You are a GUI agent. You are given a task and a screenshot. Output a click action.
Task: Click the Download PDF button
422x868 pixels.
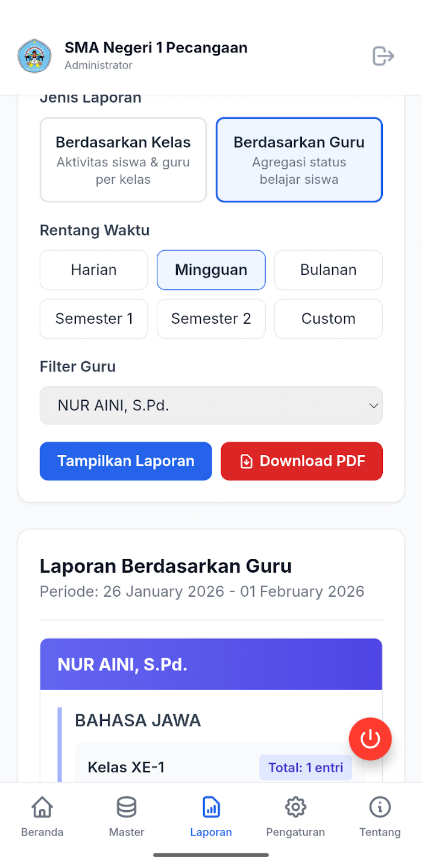pyautogui.click(x=302, y=461)
